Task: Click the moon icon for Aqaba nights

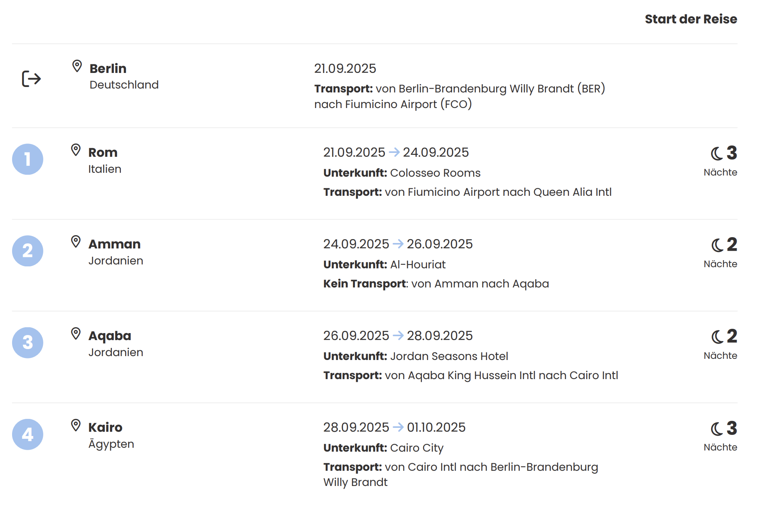Action: click(x=717, y=337)
